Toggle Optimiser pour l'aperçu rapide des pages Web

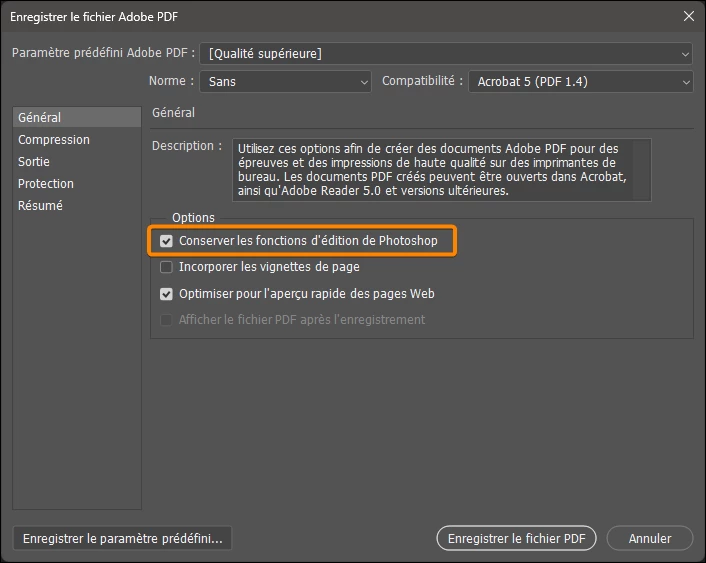166,294
